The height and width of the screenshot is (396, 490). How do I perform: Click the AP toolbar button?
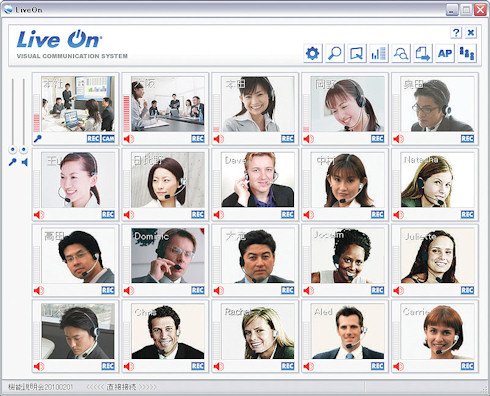pyautogui.click(x=445, y=53)
